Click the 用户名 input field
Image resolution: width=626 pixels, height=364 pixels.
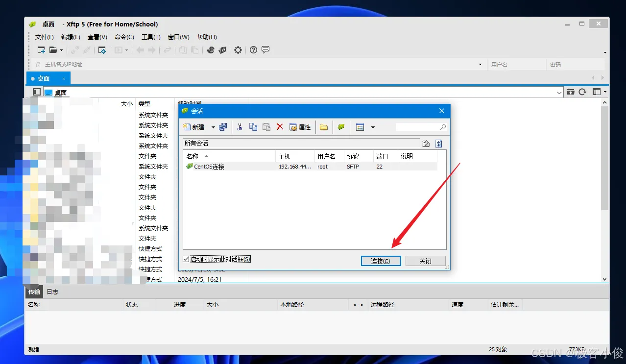pos(517,64)
